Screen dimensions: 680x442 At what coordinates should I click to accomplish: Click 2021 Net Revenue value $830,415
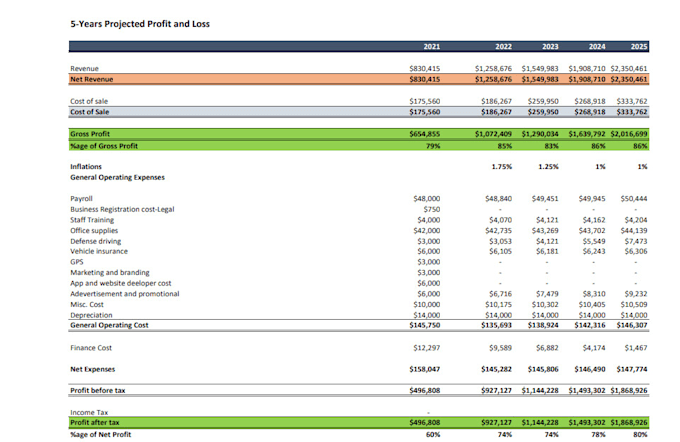tap(425, 79)
